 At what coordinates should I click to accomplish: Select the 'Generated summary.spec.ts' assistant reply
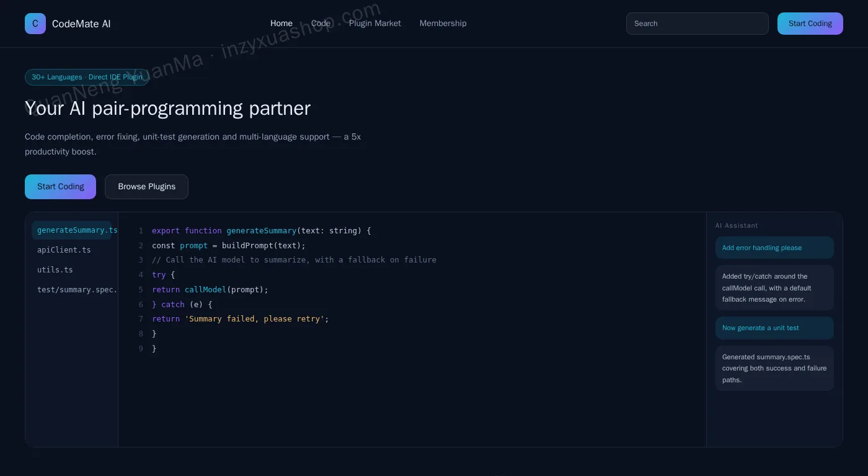click(x=774, y=368)
